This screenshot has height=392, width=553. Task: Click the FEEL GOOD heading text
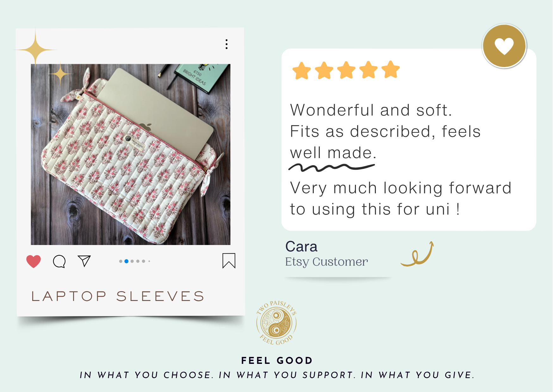(x=277, y=360)
